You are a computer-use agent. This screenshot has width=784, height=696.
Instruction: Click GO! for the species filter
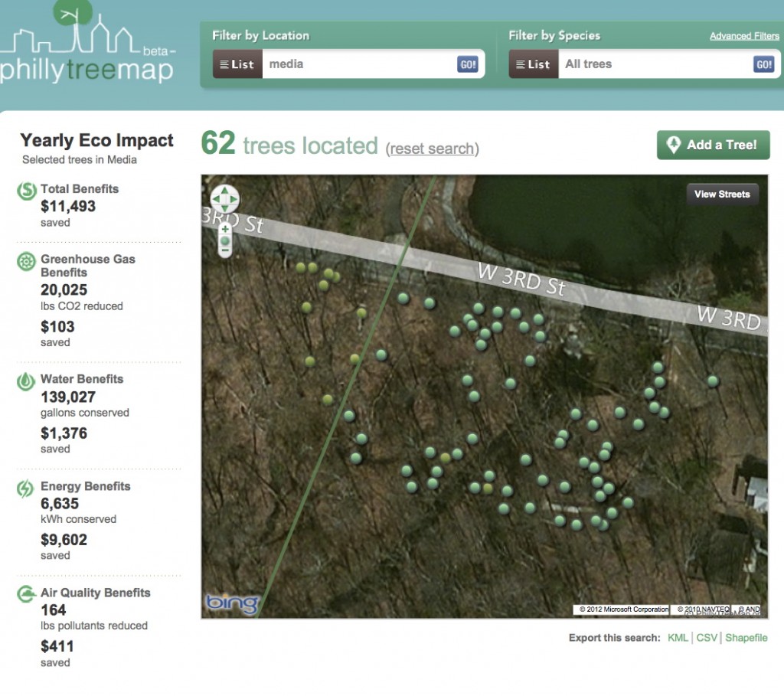point(763,64)
